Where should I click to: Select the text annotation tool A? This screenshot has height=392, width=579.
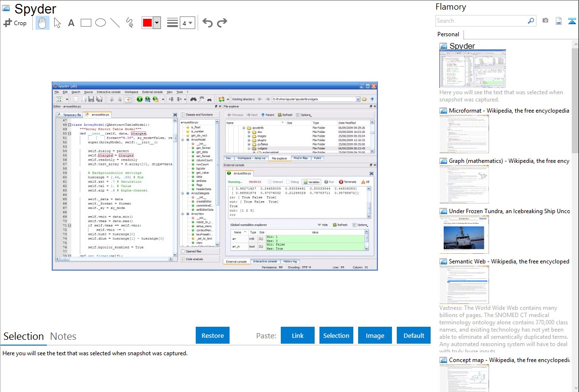point(71,23)
